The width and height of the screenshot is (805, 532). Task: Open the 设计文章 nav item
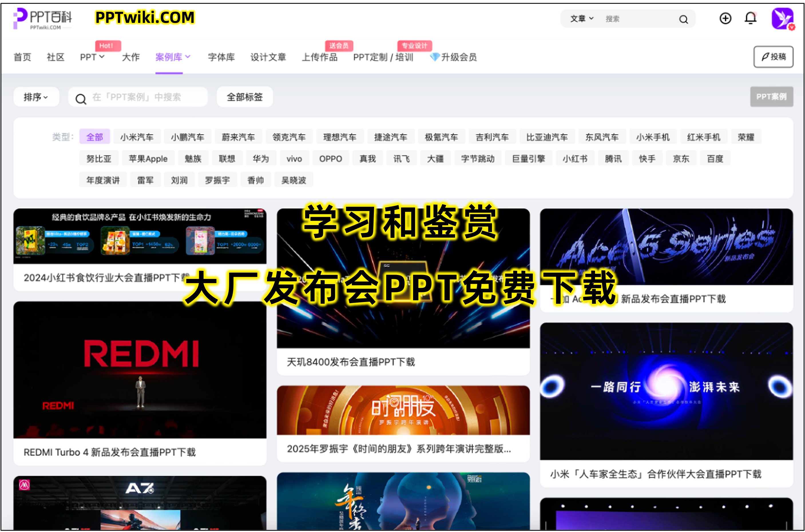point(268,57)
